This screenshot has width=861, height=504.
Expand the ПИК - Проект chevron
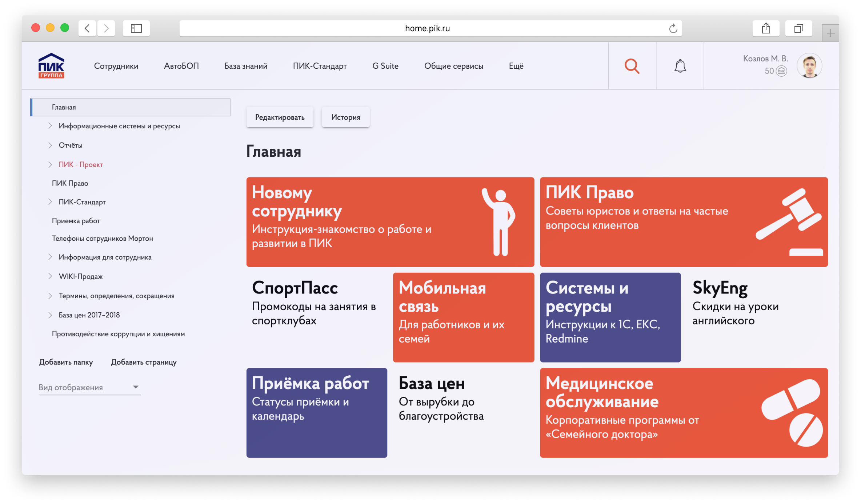(50, 164)
